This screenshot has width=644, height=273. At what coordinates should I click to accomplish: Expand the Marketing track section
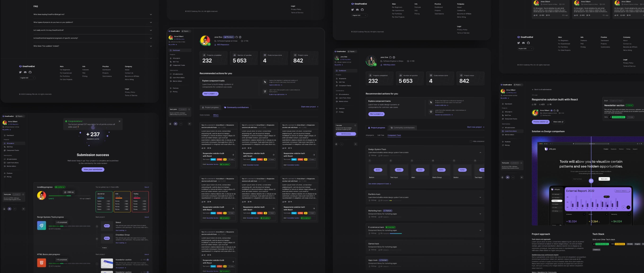(x=480, y=214)
